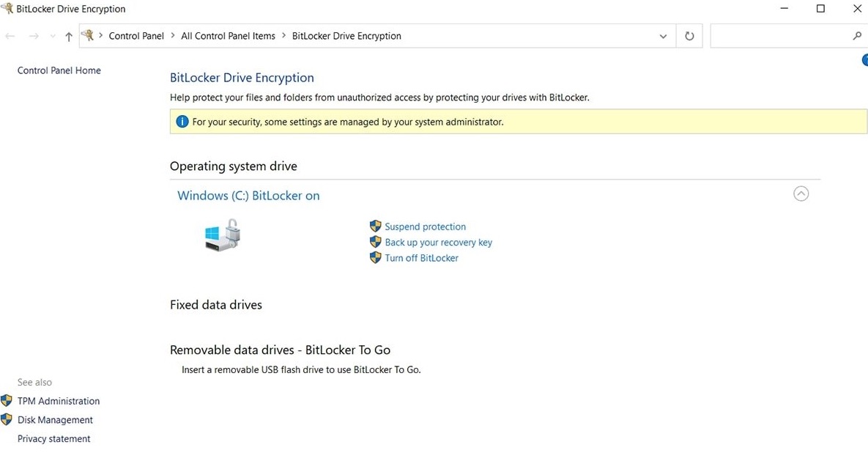Image resolution: width=868 pixels, height=453 pixels.
Task: Select BitLocker Drive Encryption breadcrumb
Action: tap(346, 36)
